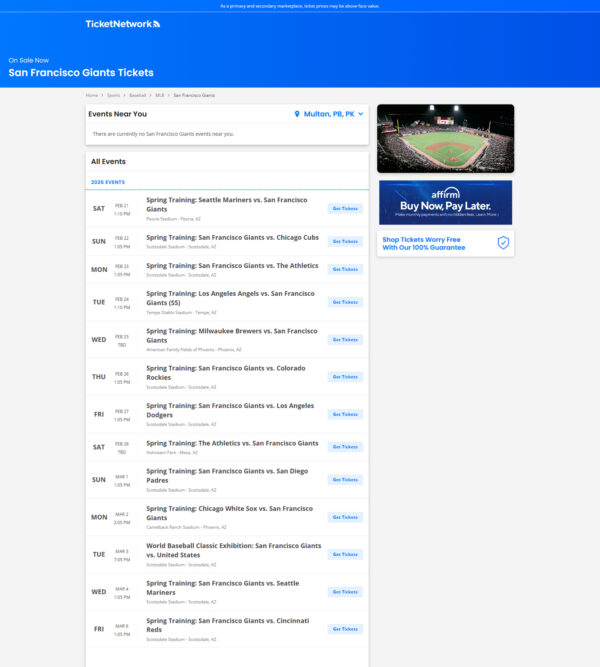Click the Affirm Buy Now, Pay Later banner
The width and height of the screenshot is (600, 667).
[446, 202]
